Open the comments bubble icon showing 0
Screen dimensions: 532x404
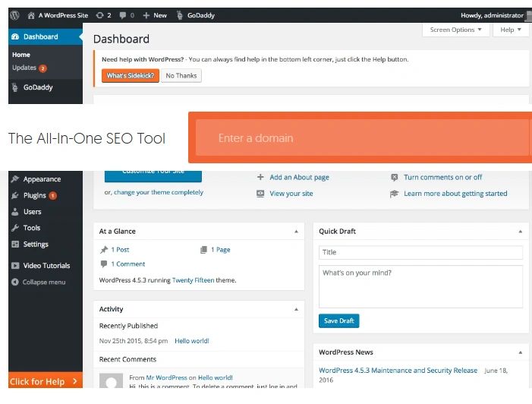pyautogui.click(x=127, y=15)
